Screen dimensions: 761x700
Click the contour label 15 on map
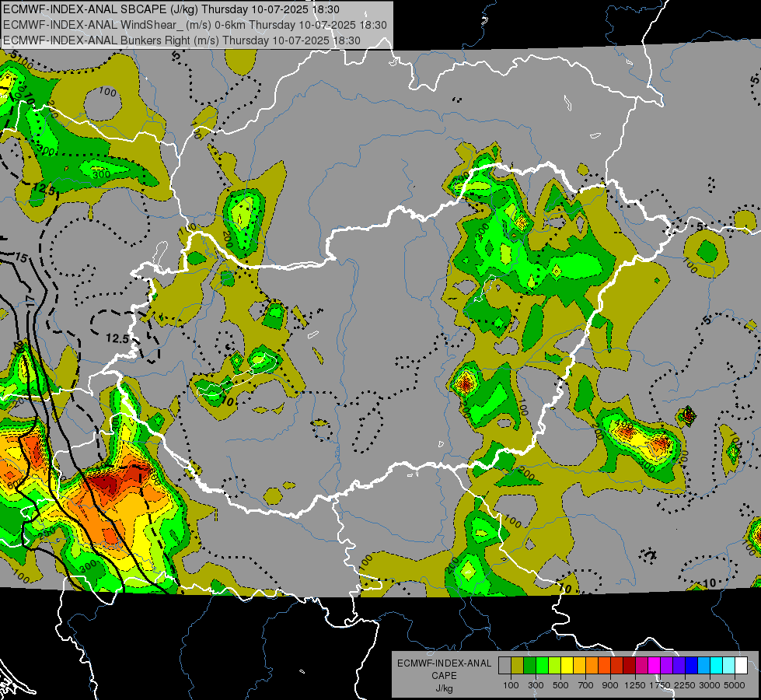21,258
